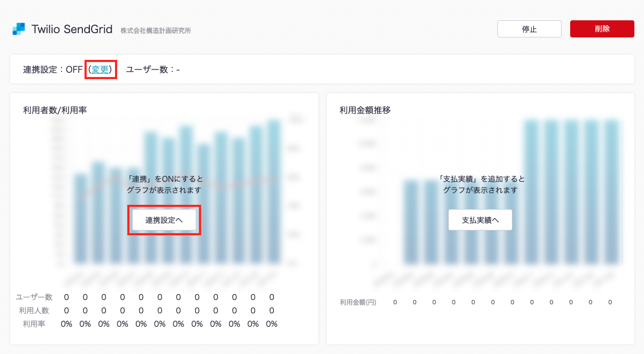Screen dimensions: 644x354
Task: Click the 連携設定：OFF status text
Action: pyautogui.click(x=52, y=70)
